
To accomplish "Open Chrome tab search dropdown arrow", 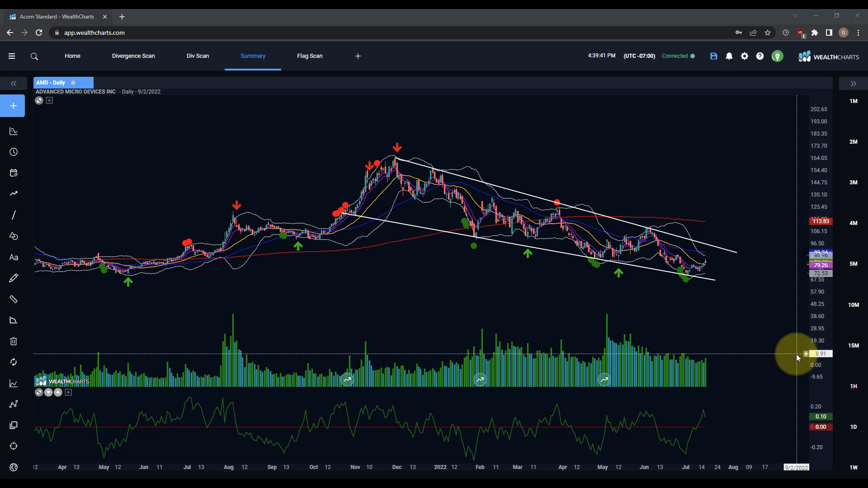I will click(x=795, y=16).
